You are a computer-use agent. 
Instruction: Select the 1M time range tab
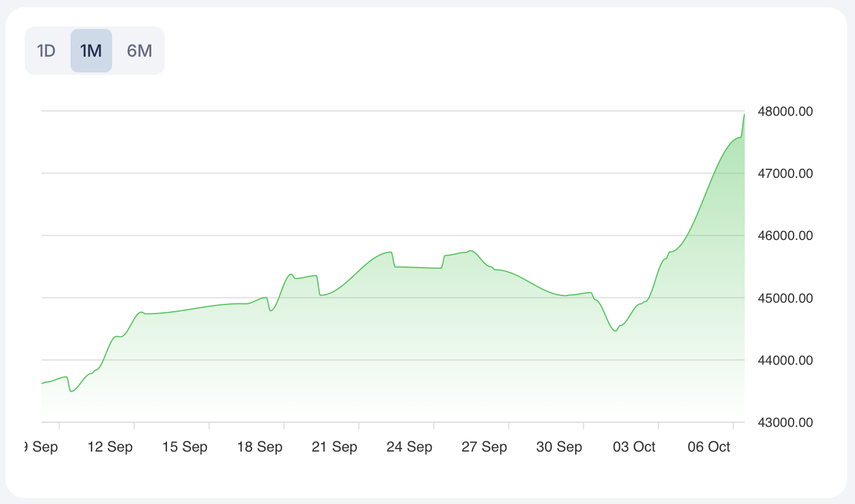click(91, 51)
